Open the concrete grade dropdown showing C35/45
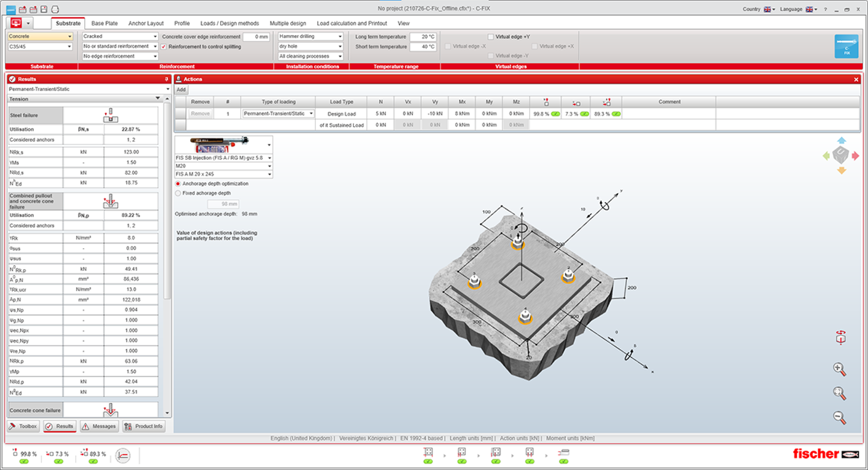Viewport: 868px width, 470px height. click(38, 46)
